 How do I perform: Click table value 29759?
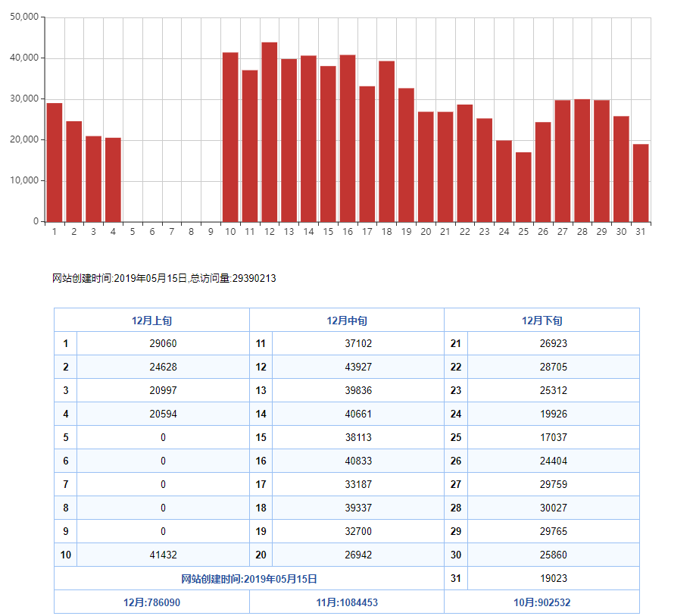point(554,484)
